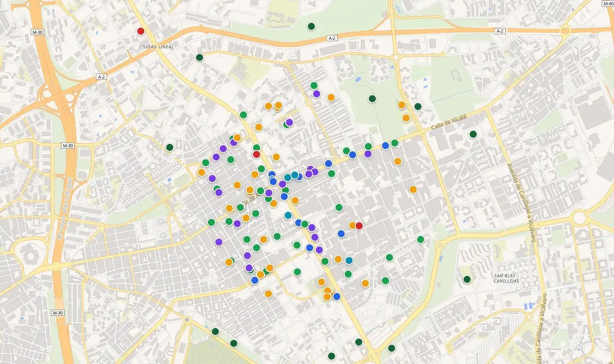The image size is (614, 364).
Task: Click the CIUDAD LINEAL district label
Action: (157, 46)
